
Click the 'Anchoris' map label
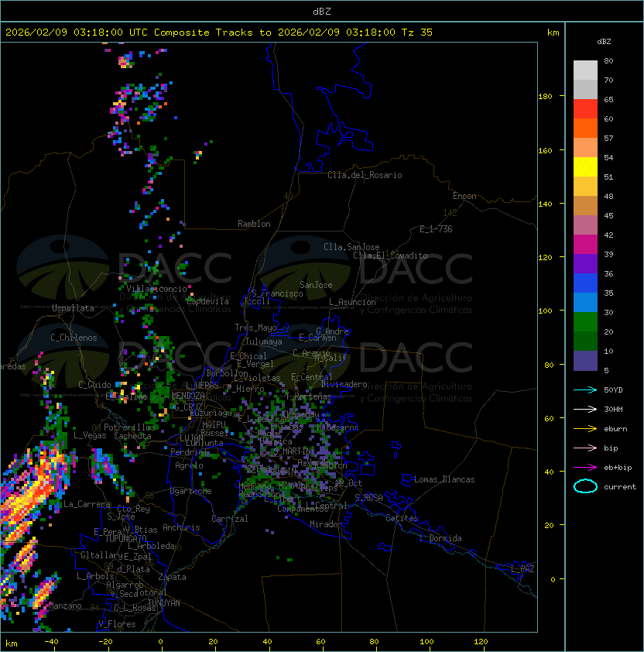click(181, 527)
